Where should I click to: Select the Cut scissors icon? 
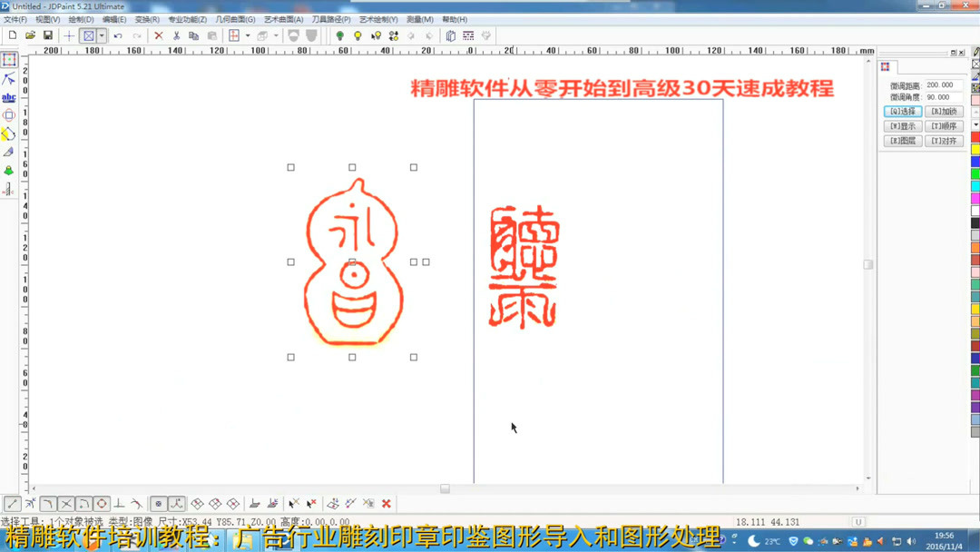[177, 34]
